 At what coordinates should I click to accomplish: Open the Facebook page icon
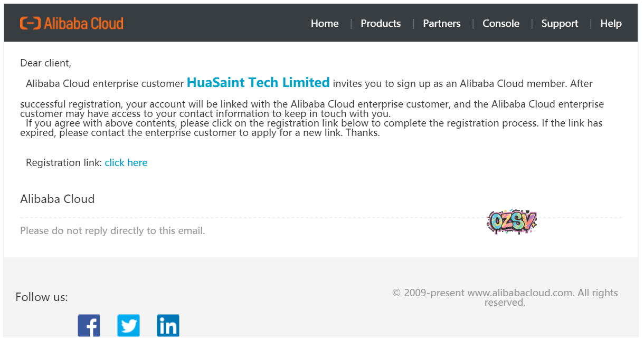[x=89, y=325]
